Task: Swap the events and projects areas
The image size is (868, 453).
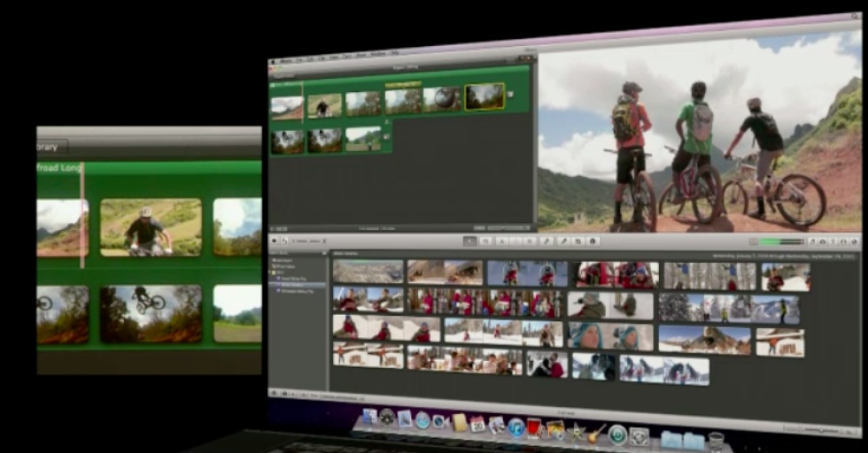Action: pos(284,239)
